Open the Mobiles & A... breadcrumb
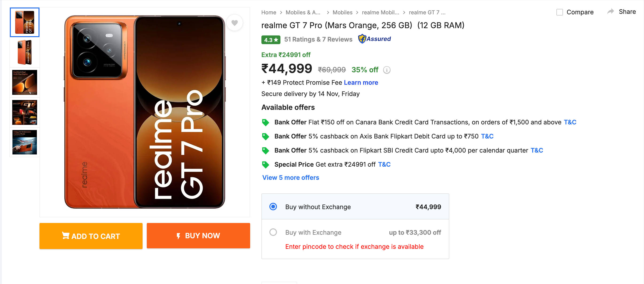This screenshot has width=644, height=284. tap(303, 12)
